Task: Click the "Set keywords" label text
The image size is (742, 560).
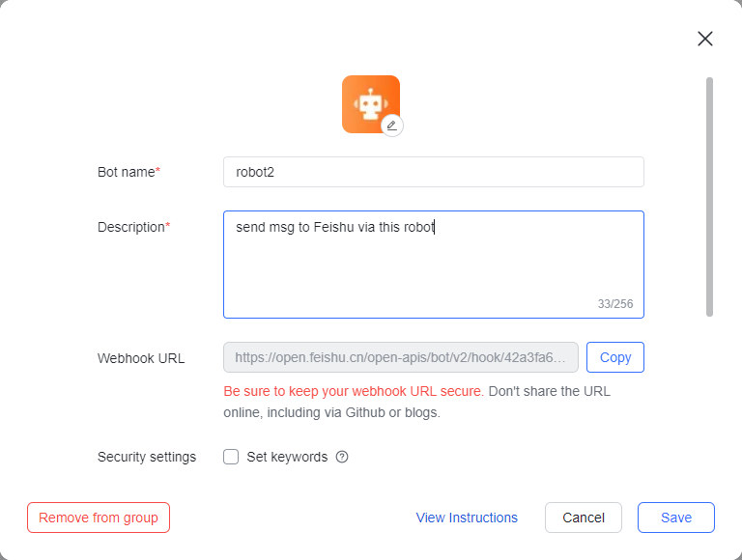Action: [x=287, y=457]
